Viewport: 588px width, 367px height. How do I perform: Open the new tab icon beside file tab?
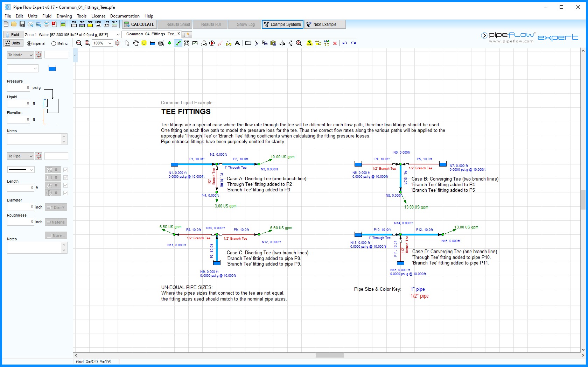187,34
